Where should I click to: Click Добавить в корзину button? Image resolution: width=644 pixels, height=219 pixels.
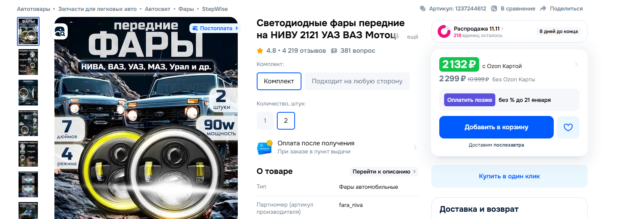[x=497, y=127]
